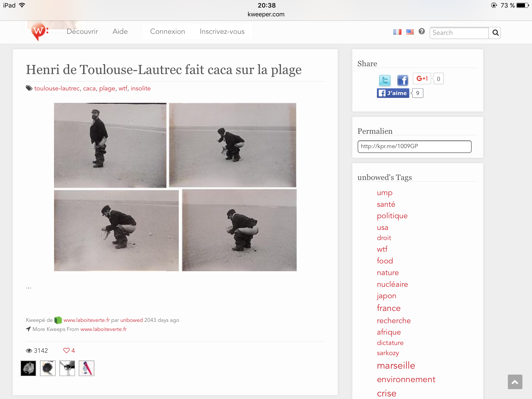Visit www.laboiteverte.fr source link after Kweepé de
Viewport: 532px width, 399px height.
click(87, 320)
